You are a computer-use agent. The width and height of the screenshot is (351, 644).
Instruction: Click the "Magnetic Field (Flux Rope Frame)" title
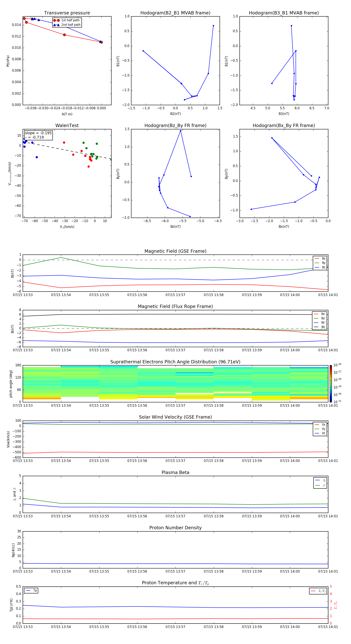tap(175, 306)
